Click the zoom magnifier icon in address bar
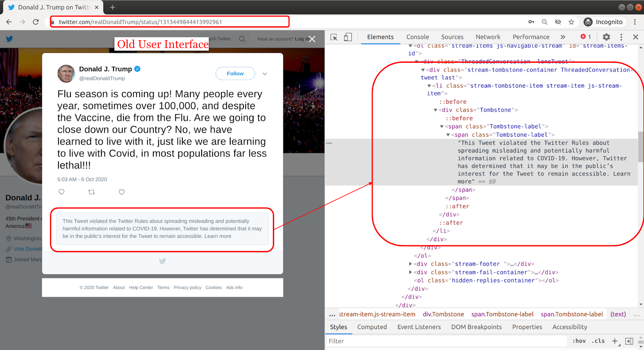644x350 pixels. (545, 22)
